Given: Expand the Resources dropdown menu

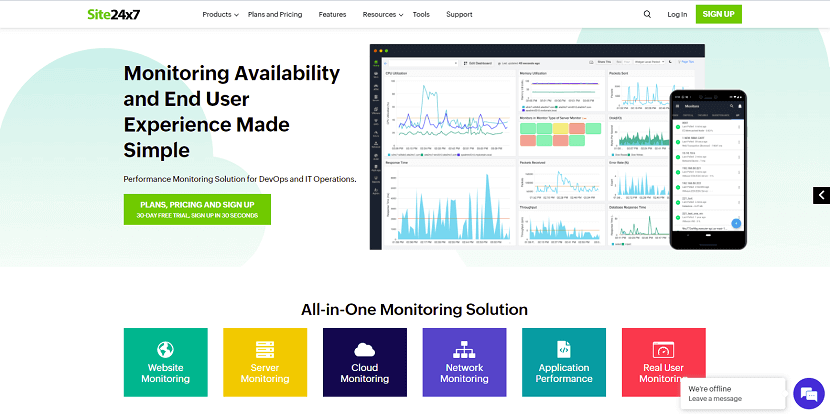Looking at the screenshot, I should click(383, 14).
